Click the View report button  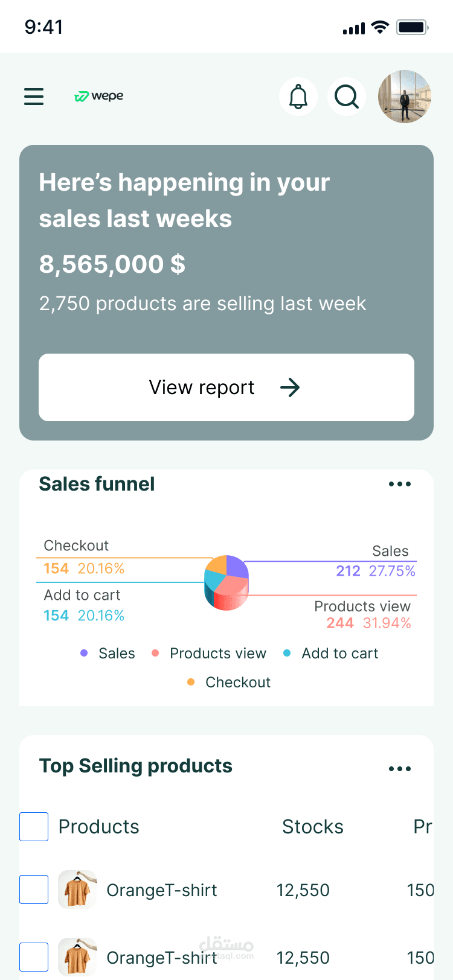pos(226,387)
